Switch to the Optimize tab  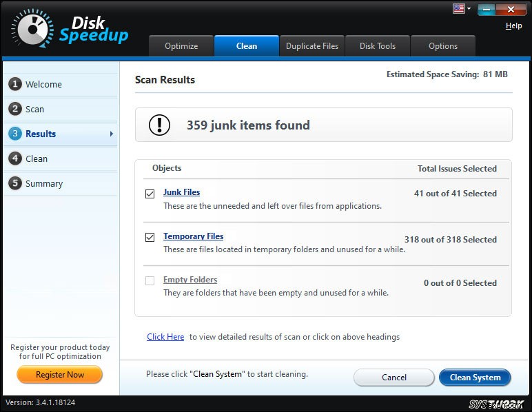click(181, 45)
